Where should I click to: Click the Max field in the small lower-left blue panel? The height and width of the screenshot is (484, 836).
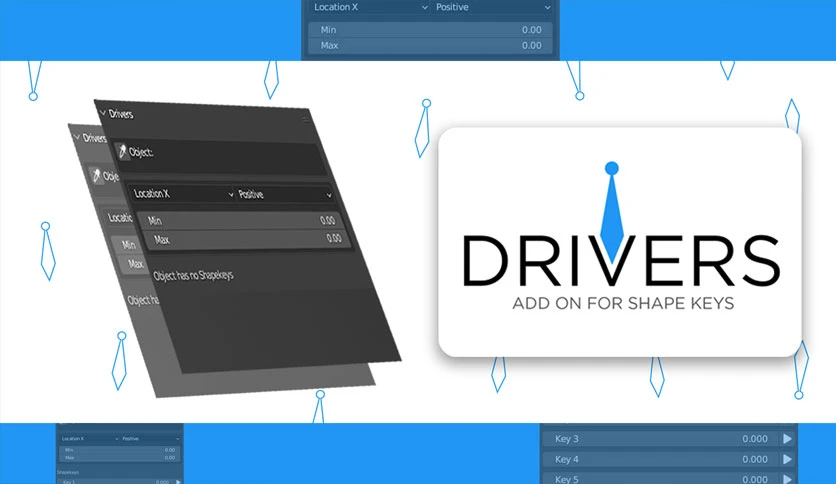click(119, 457)
